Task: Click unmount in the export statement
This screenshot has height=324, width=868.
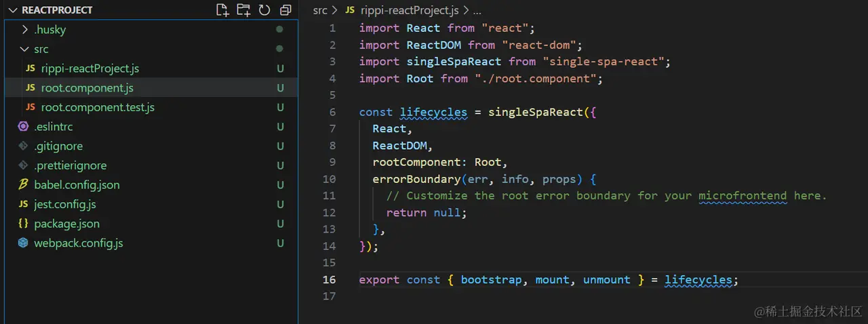Action: click(606, 279)
